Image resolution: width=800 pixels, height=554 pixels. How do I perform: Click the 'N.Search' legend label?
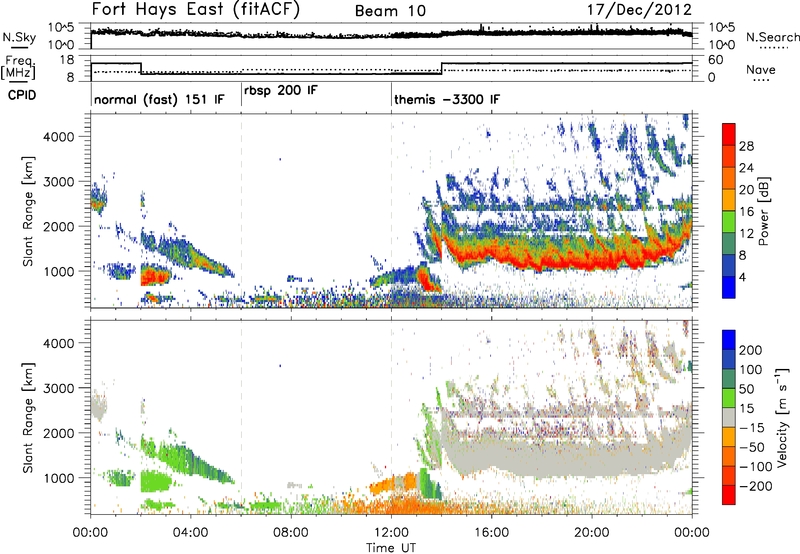(x=772, y=37)
